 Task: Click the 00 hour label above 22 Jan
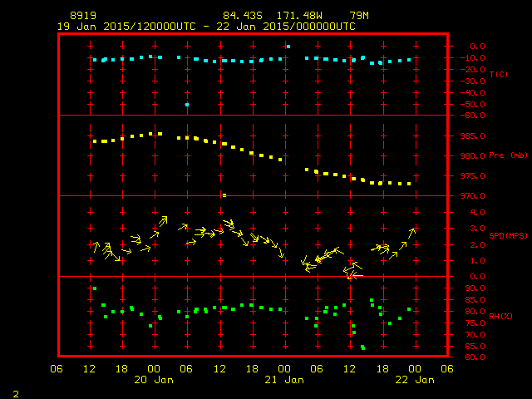[415, 368]
